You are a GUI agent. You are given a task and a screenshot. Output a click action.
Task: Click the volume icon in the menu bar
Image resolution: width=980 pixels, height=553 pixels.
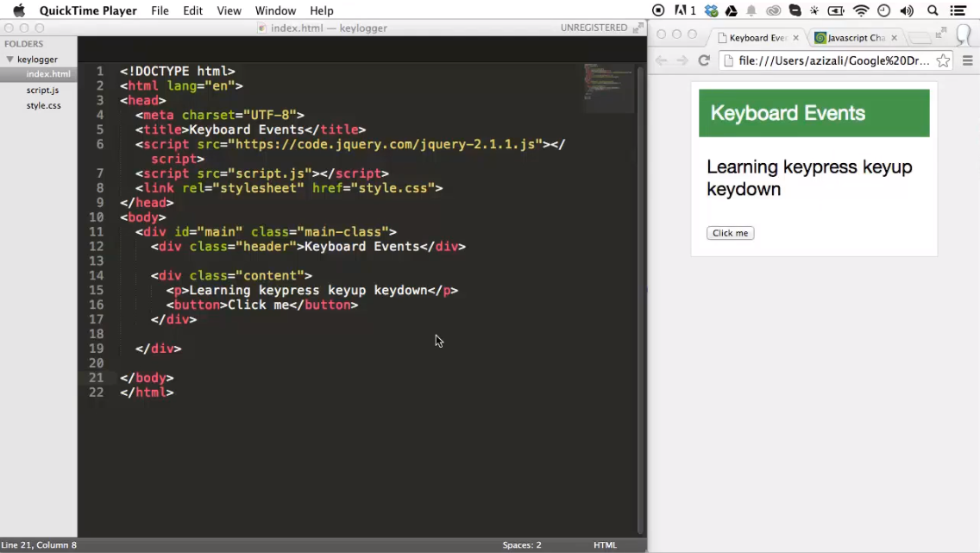point(906,10)
